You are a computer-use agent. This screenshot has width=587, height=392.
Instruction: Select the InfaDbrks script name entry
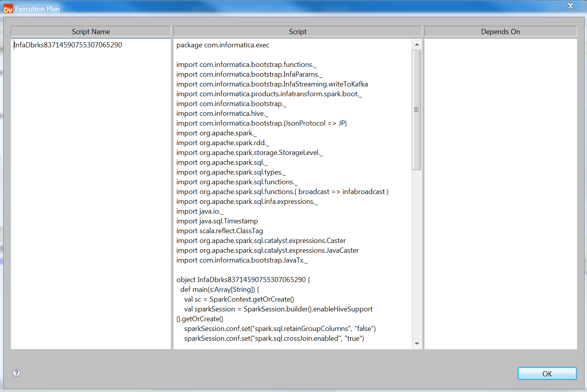[68, 45]
